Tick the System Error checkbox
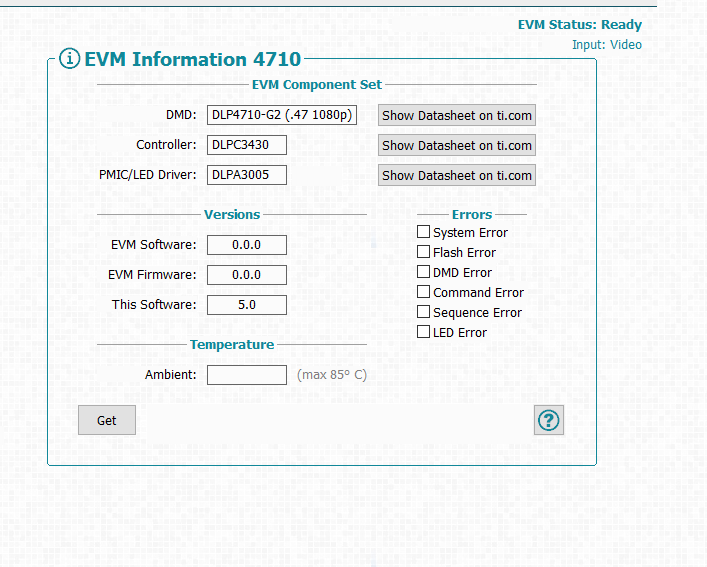Viewport: 707px width, 567px height. 423,232
